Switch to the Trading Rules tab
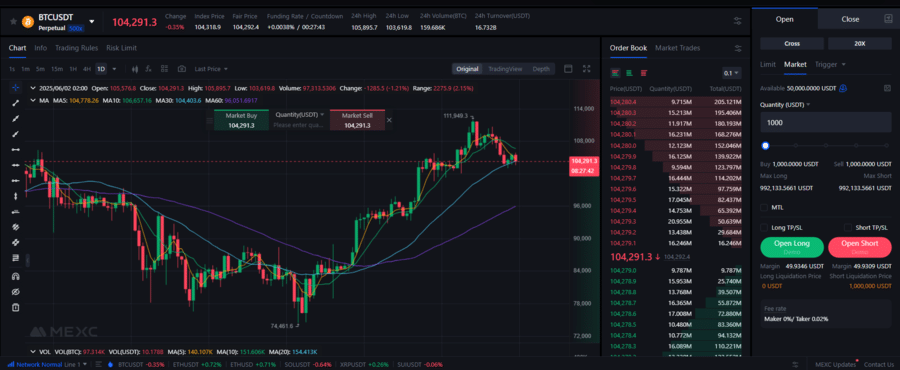Screen dimensions: 900x370 (76, 48)
